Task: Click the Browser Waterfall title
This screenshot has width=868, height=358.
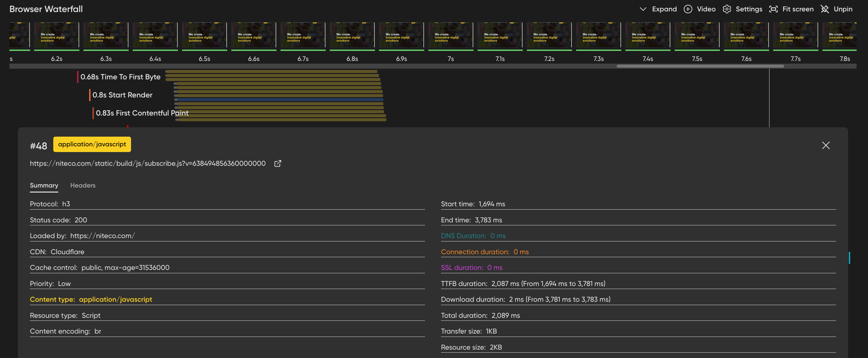Action: [x=46, y=9]
